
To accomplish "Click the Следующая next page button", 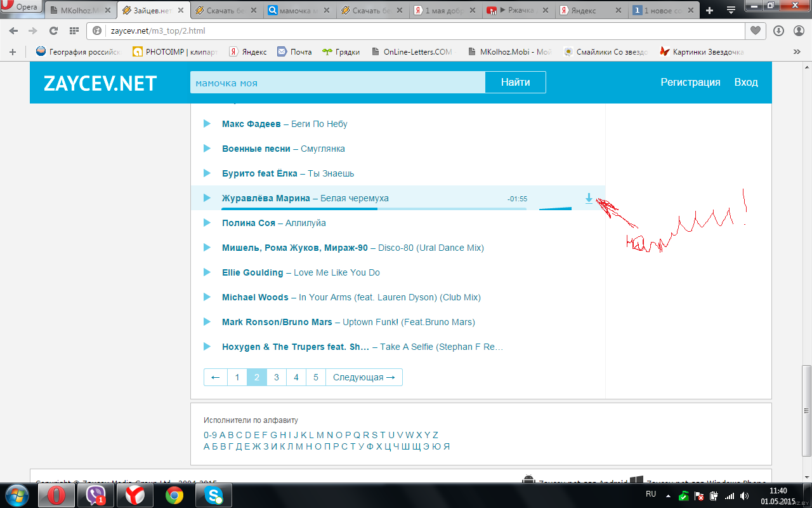I will point(364,377).
